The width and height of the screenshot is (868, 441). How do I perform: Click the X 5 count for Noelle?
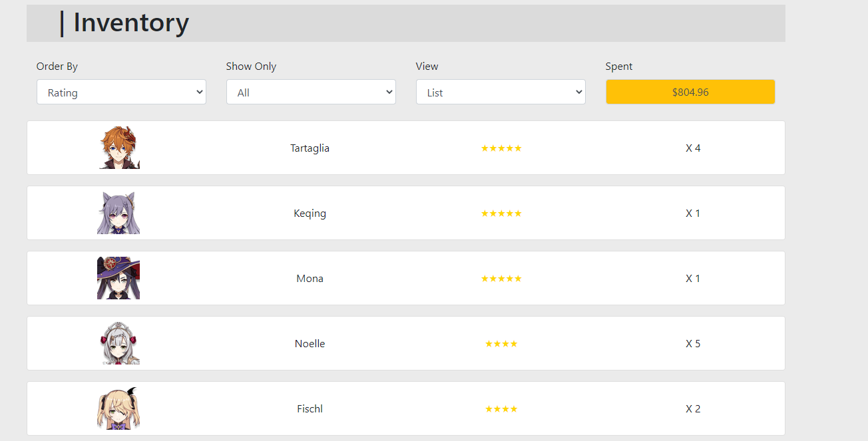tap(693, 344)
